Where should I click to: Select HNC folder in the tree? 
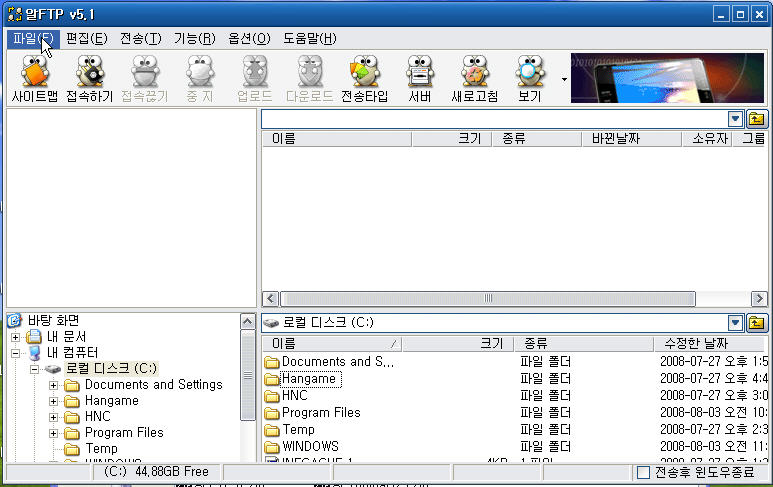pyautogui.click(x=98, y=417)
